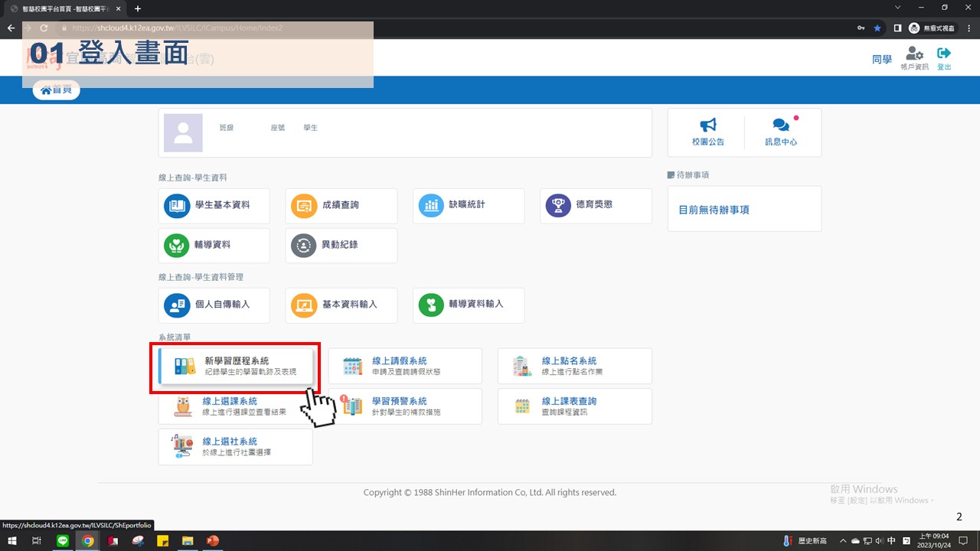View 校園公告 campus announcements
Viewport: 980px width, 551px height.
pyautogui.click(x=707, y=132)
